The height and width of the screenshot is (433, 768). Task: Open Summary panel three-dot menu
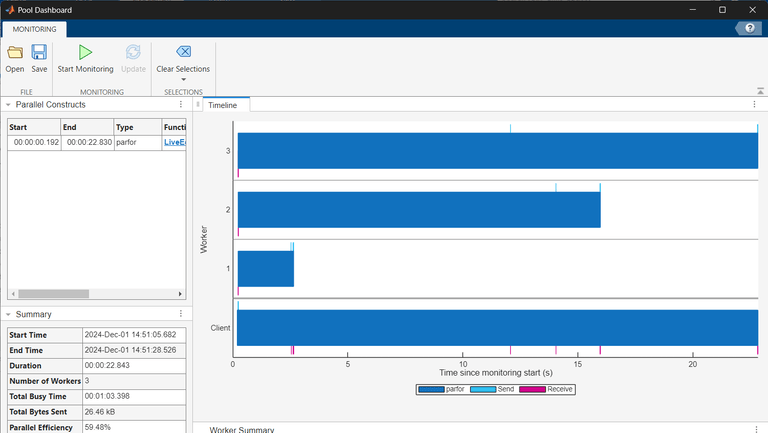180,314
